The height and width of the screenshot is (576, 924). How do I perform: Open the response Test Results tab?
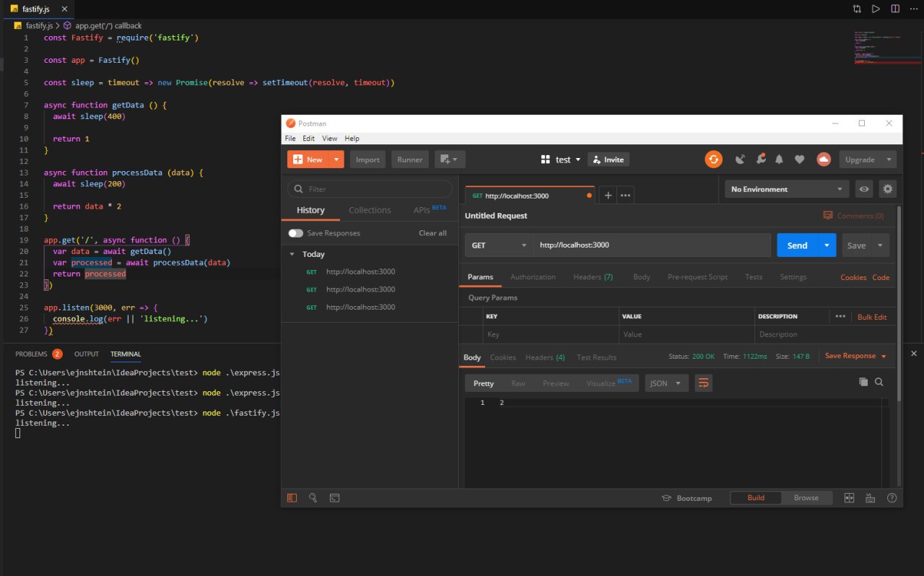tap(596, 357)
